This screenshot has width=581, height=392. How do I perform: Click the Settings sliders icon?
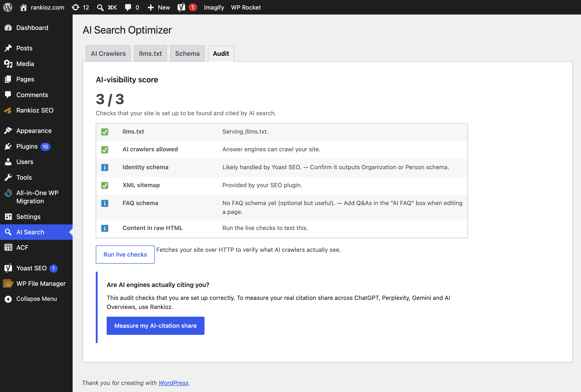[8, 217]
